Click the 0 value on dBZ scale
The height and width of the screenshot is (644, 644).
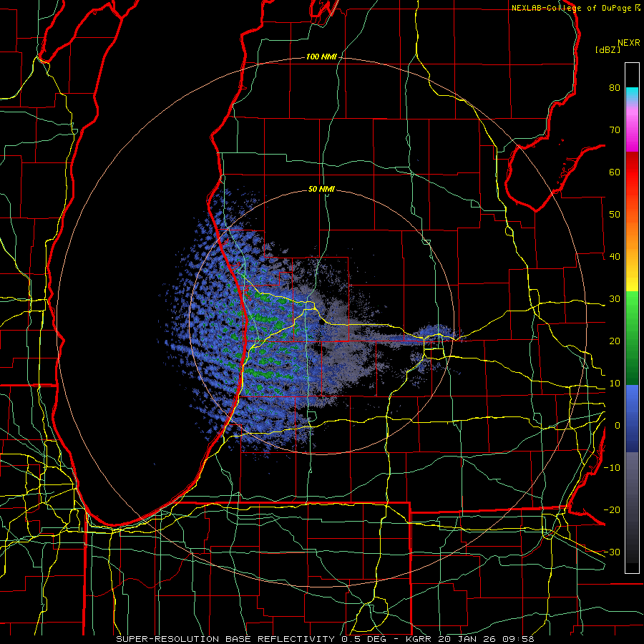pyautogui.click(x=618, y=426)
